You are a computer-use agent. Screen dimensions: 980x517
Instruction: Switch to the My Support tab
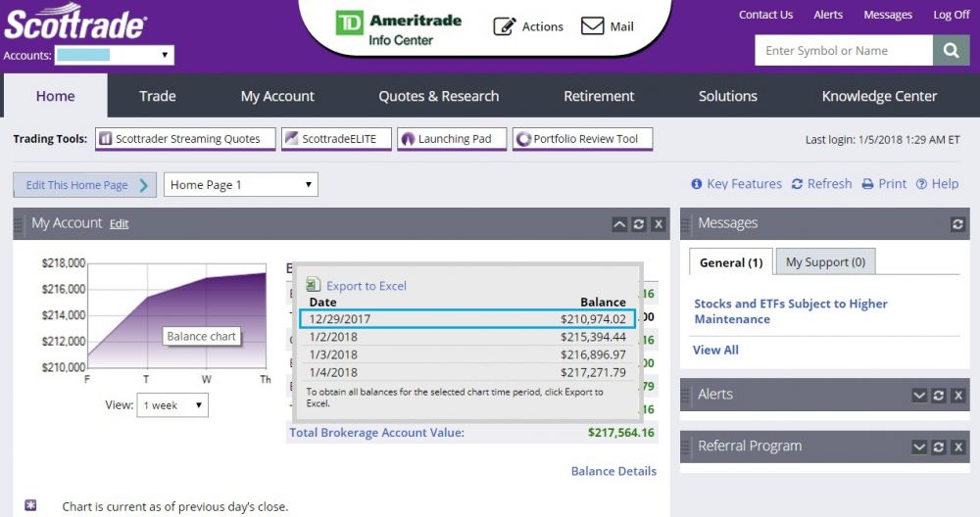tap(825, 262)
